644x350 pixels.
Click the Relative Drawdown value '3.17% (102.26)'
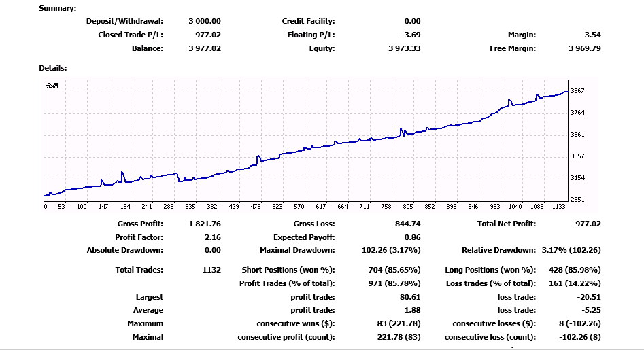click(571, 250)
